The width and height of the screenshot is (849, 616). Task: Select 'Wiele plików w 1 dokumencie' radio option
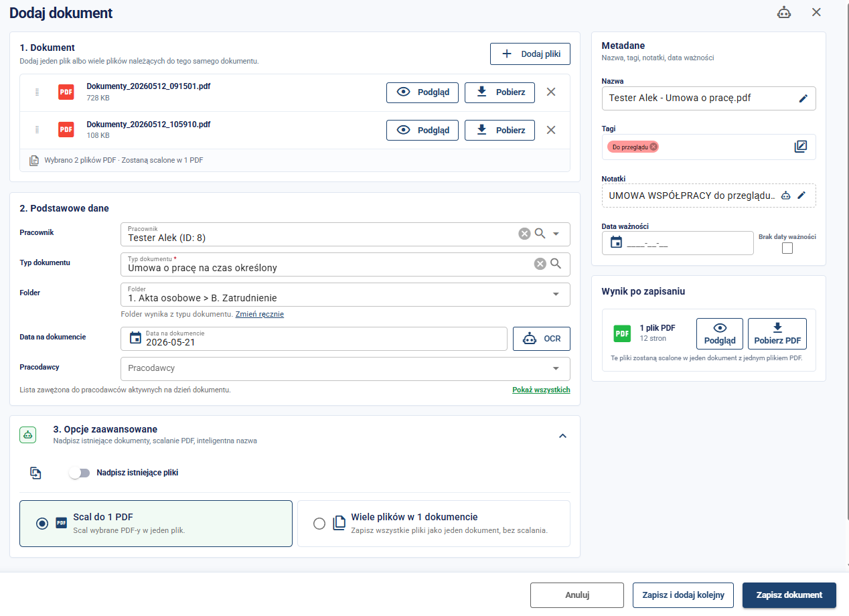pos(319,524)
